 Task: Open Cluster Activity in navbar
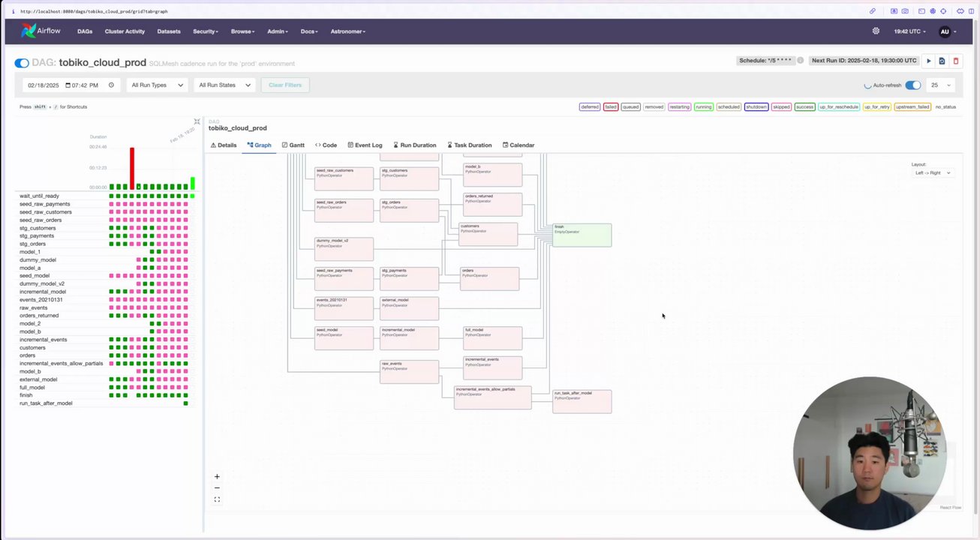click(x=125, y=31)
